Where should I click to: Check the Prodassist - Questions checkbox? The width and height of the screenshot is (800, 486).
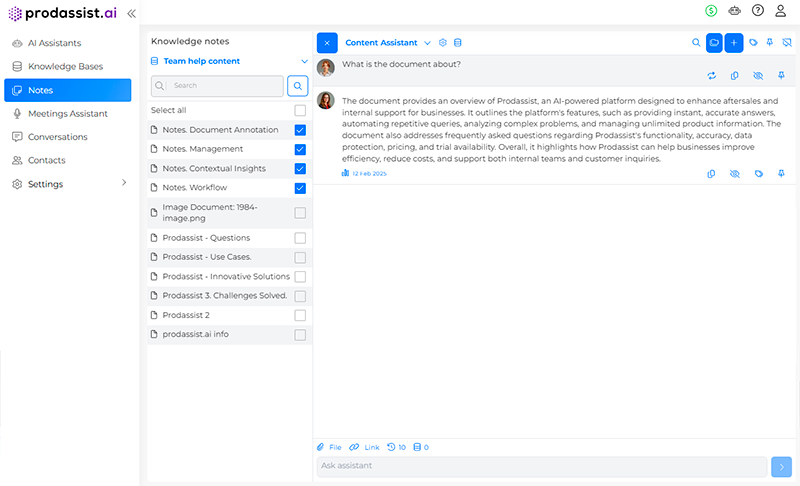(300, 238)
